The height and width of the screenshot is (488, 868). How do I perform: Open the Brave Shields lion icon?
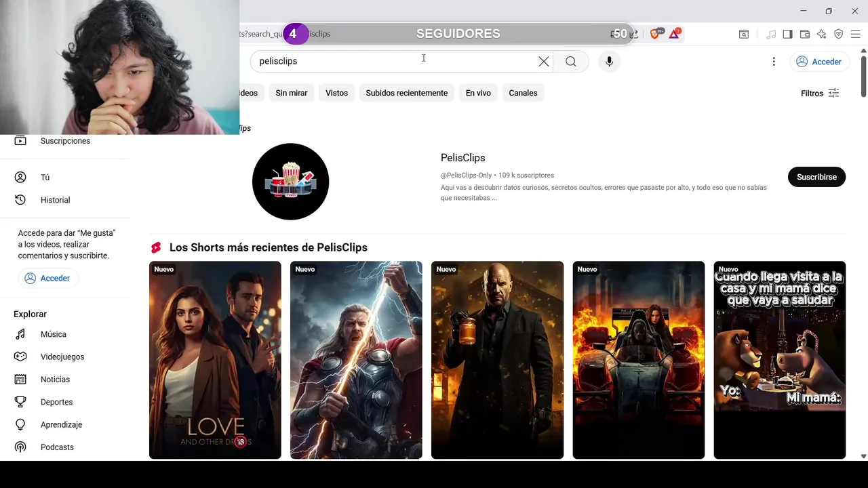point(655,33)
